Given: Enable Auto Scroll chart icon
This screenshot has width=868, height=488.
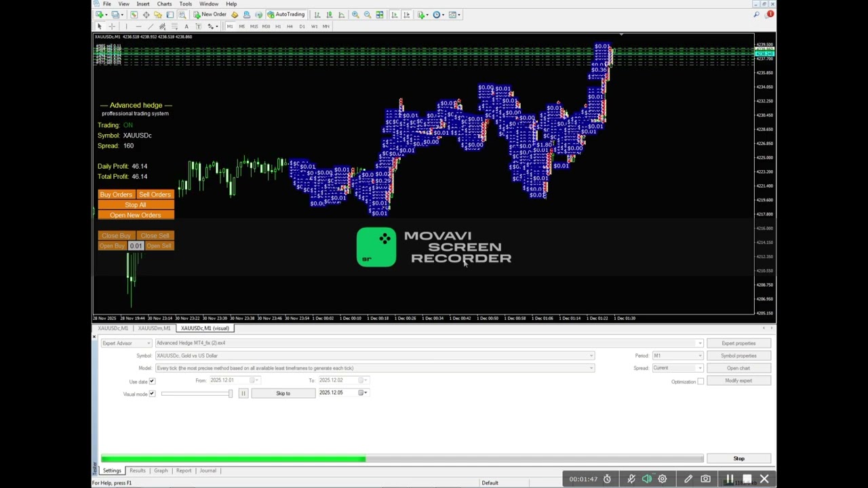Looking at the screenshot, I should tap(394, 14).
